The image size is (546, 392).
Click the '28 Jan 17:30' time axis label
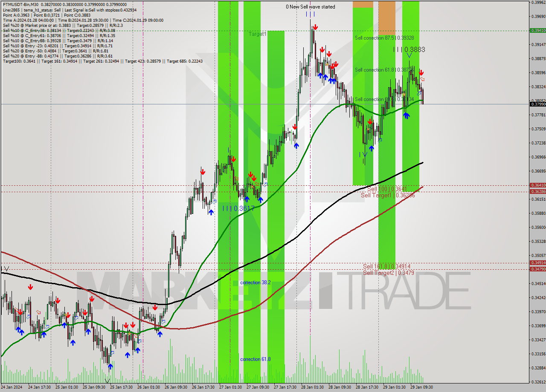367,387
